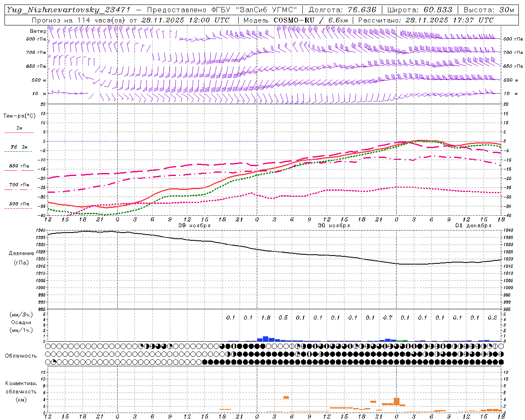Click the 30 ноября date label
Viewport: 525px width, 420px height.
tap(334, 226)
